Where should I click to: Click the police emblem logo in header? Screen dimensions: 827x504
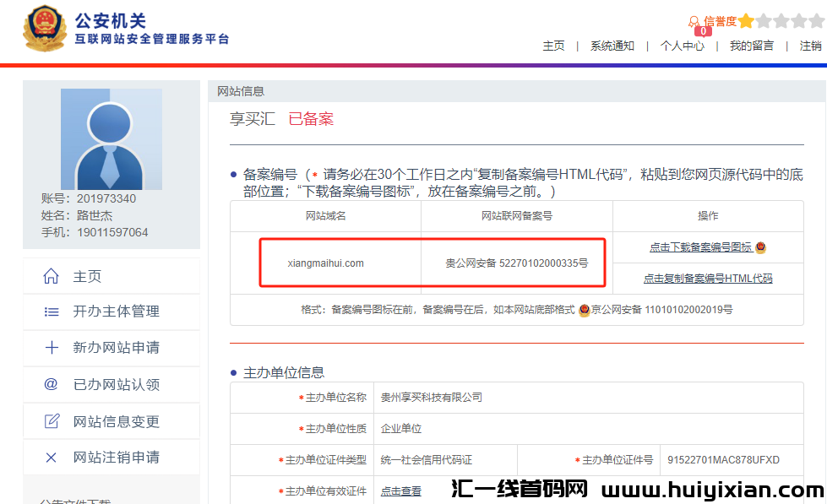click(x=44, y=29)
